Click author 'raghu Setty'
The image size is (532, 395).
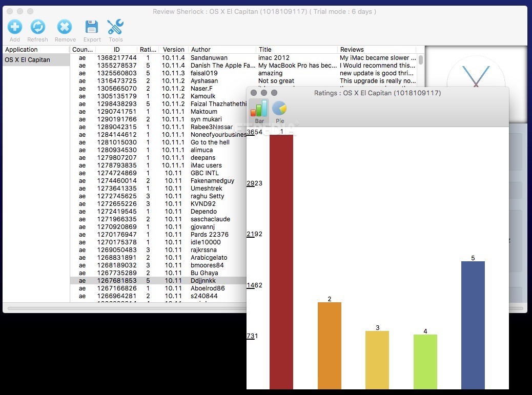(x=207, y=196)
